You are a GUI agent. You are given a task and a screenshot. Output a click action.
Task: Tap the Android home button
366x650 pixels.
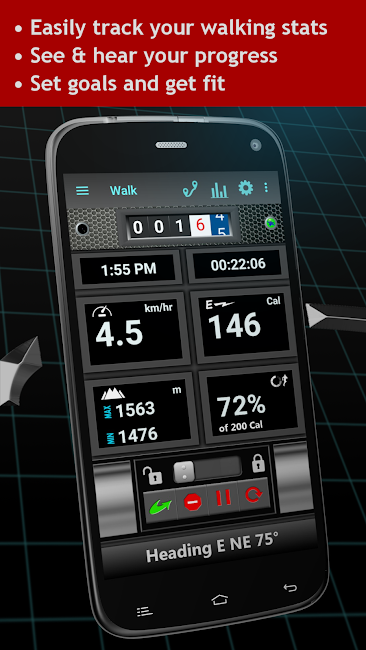220,600
